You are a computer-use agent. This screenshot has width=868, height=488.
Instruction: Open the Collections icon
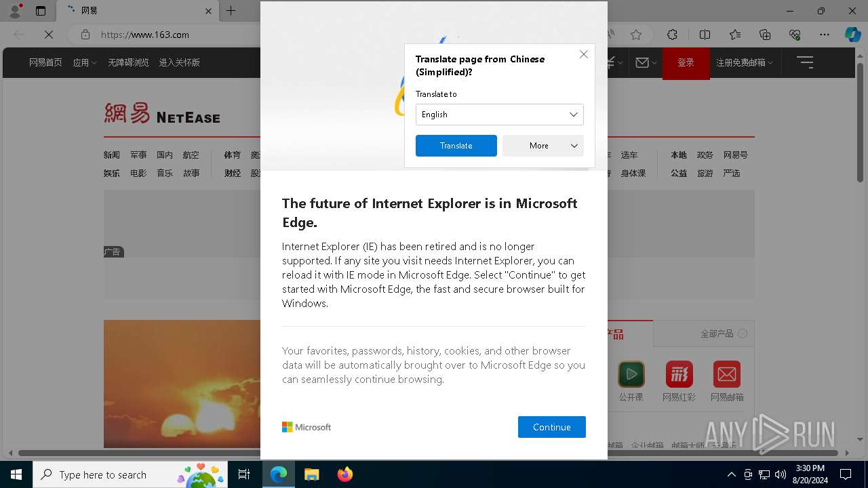765,35
